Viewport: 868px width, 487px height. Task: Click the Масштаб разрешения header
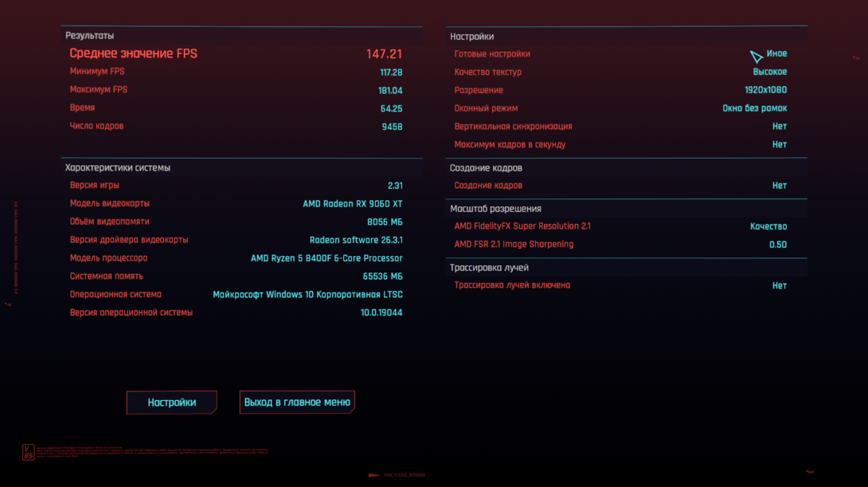495,209
